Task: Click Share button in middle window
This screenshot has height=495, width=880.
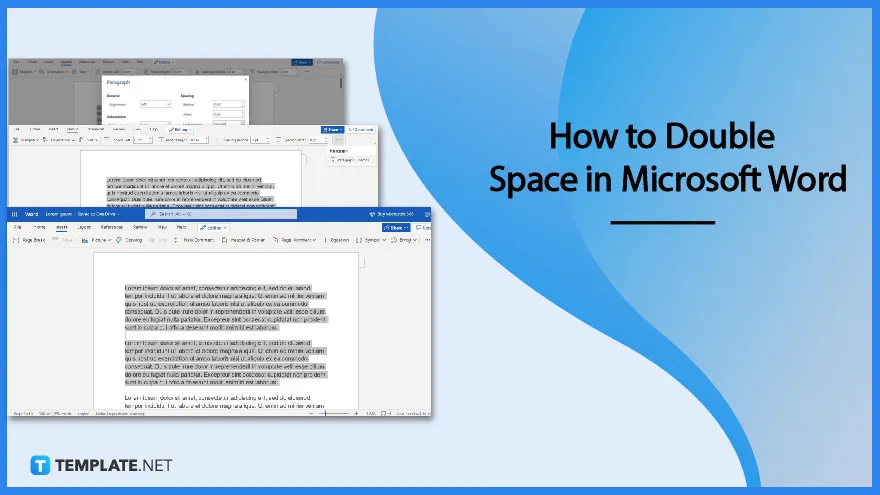Action: coord(332,130)
